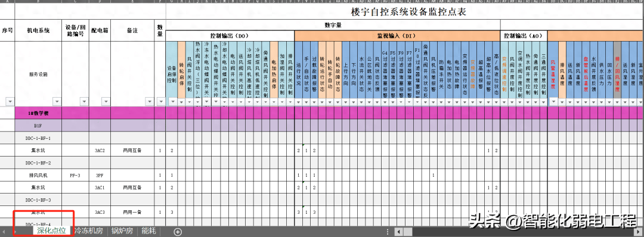Select the 3PF cell

pyautogui.click(x=100, y=175)
